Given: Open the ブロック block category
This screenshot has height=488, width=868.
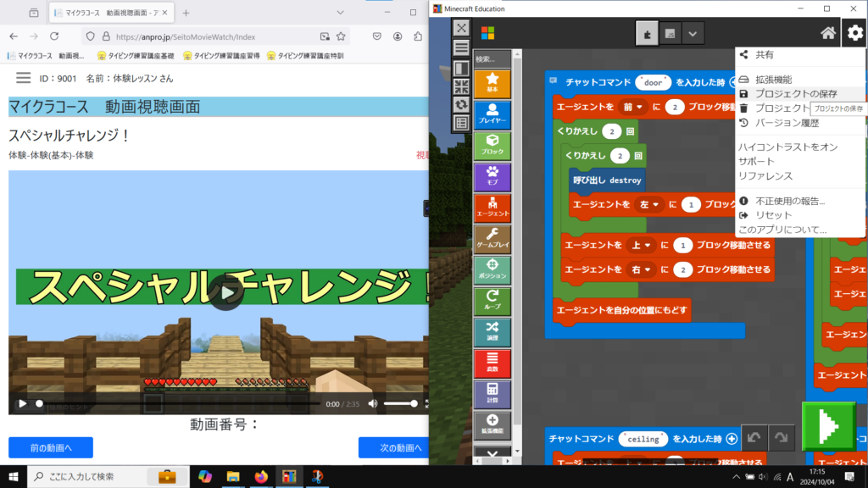Looking at the screenshot, I should (492, 146).
